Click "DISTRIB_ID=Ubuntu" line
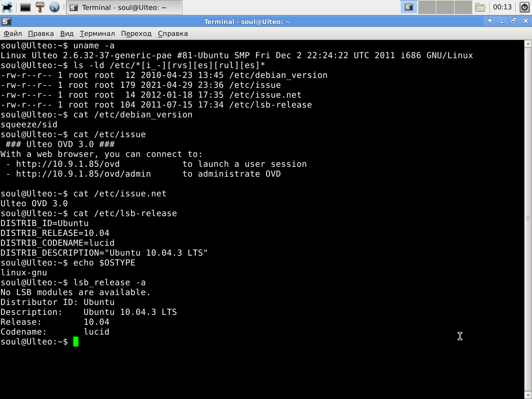 (45, 223)
